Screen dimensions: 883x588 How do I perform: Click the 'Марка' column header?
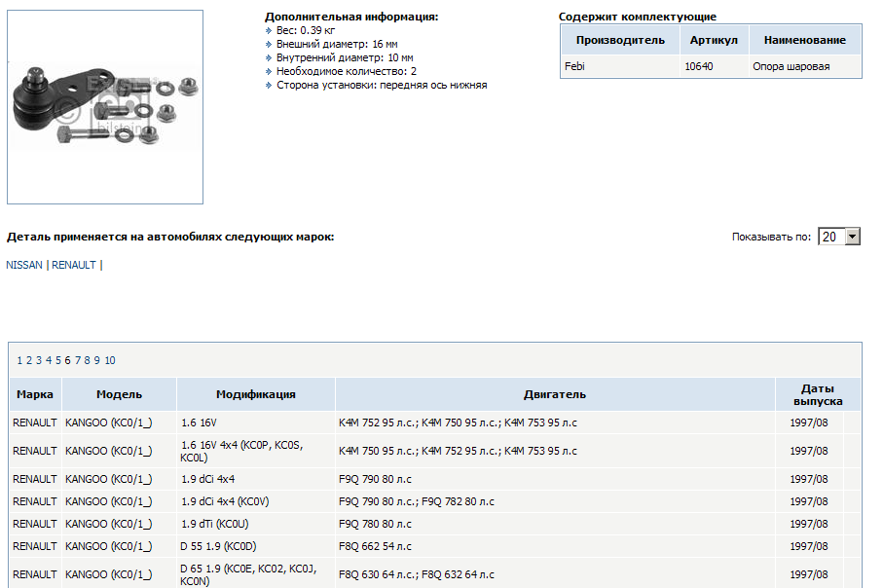coord(35,394)
